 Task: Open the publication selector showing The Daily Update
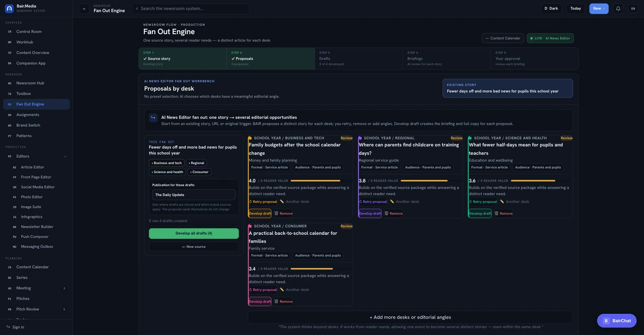194,195
